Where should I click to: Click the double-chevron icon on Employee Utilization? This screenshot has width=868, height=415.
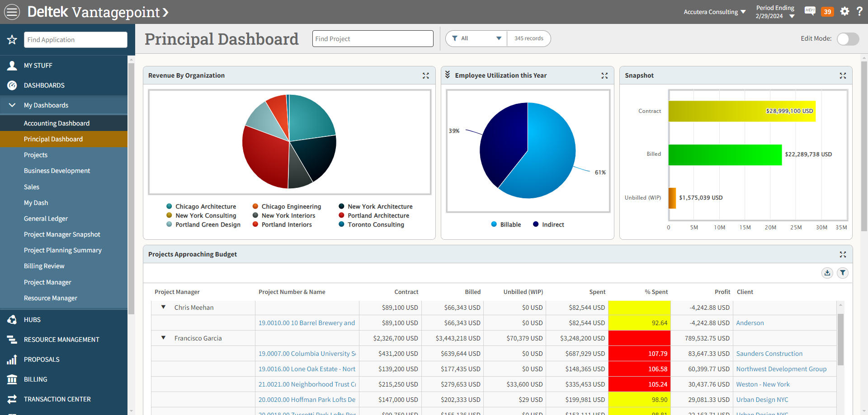(x=448, y=75)
